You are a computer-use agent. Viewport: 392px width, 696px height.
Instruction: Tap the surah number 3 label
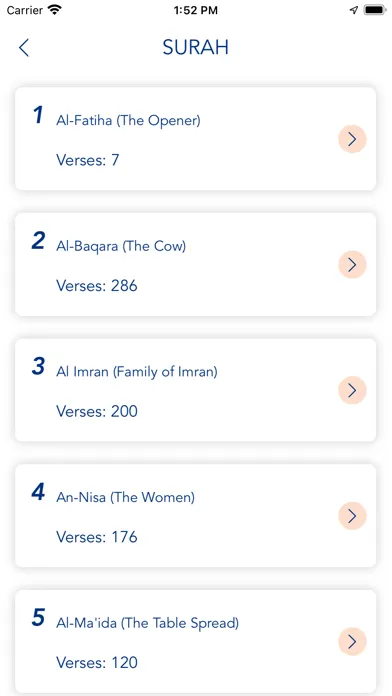click(38, 367)
